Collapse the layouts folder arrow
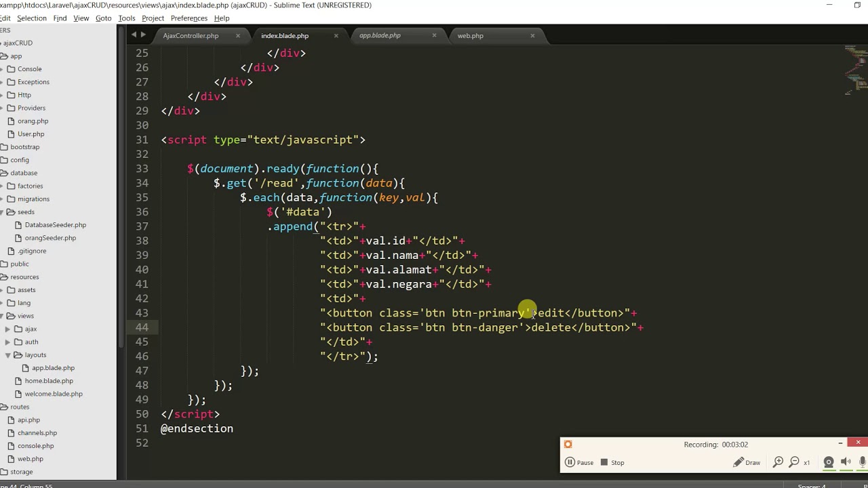Viewport: 868px width, 488px height. click(8, 354)
